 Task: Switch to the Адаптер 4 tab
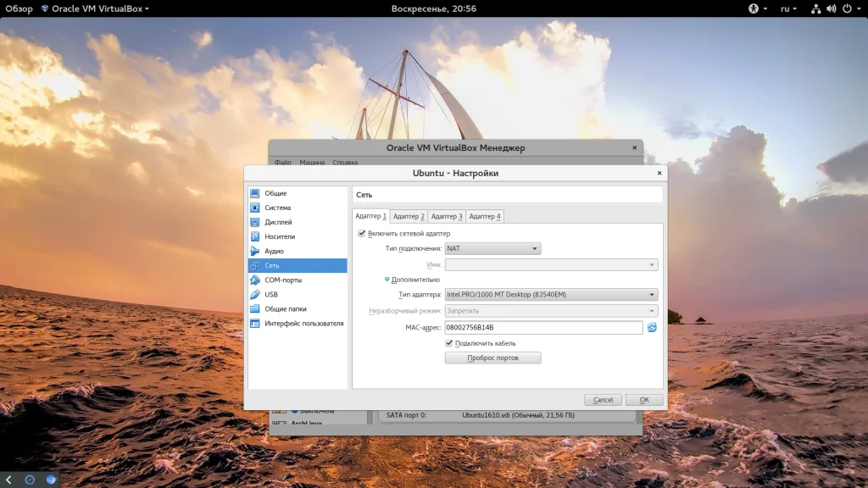(x=485, y=217)
